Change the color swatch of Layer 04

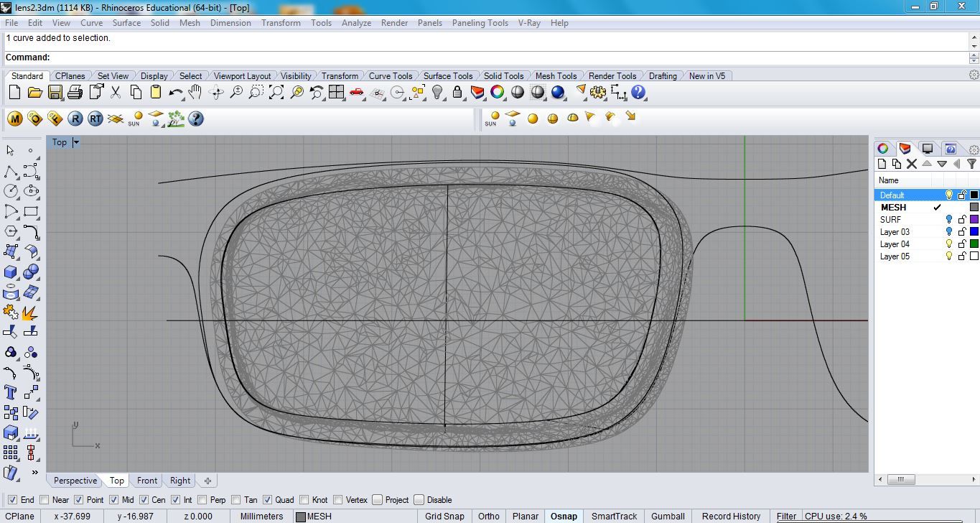pos(974,244)
